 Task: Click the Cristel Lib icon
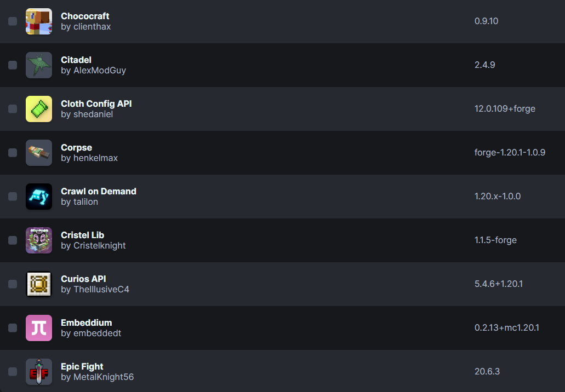[39, 240]
